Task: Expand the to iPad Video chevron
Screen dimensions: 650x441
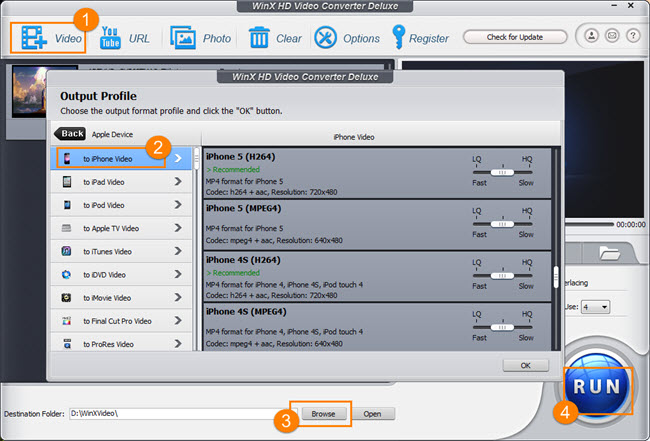Action: [178, 182]
